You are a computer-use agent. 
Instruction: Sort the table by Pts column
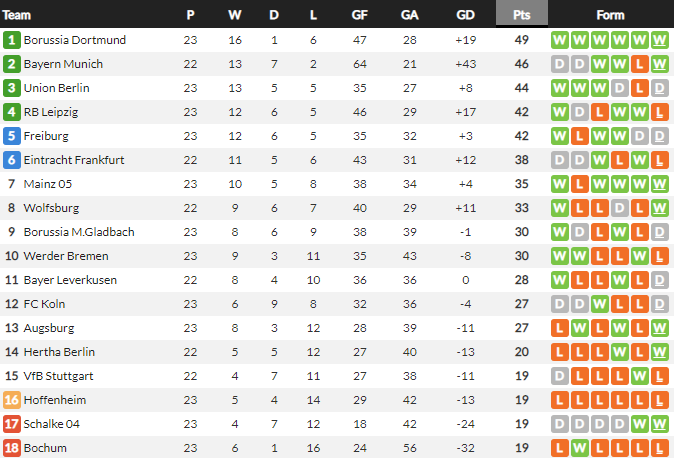tap(521, 15)
